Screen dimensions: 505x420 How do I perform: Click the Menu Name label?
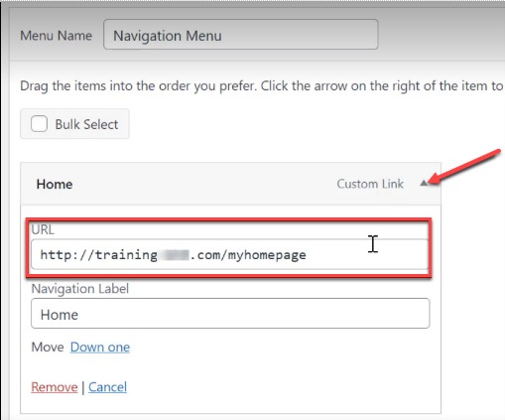pos(56,36)
